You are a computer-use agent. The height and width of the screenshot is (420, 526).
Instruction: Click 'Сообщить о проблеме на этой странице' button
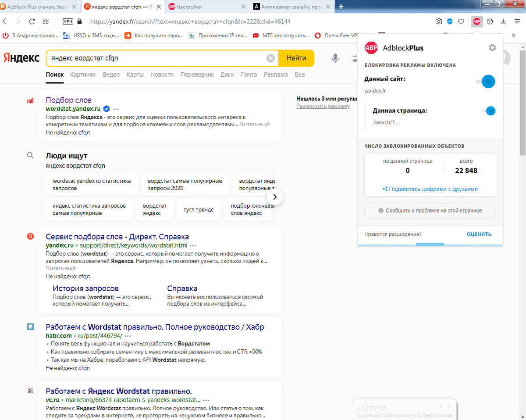pyautogui.click(x=430, y=210)
